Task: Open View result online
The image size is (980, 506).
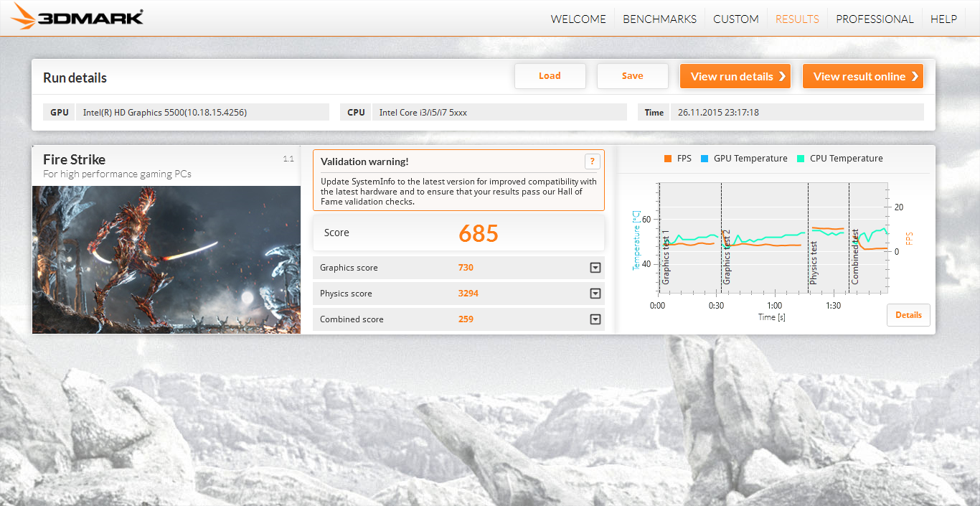Action: 862,77
